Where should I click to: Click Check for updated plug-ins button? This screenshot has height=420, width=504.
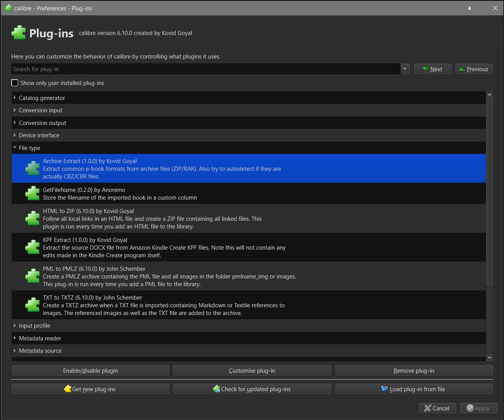(x=252, y=389)
